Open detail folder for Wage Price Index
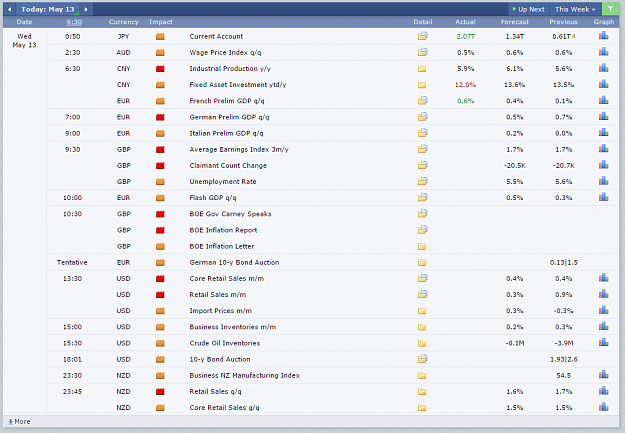This screenshot has width=625, height=433. pyautogui.click(x=423, y=52)
